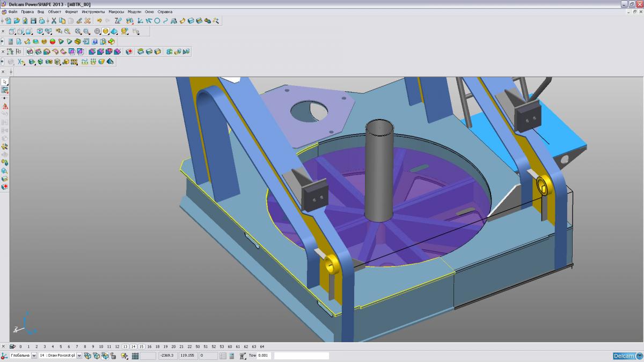The image size is (644, 362).
Task: Toggle level 14 visibility
Action: tap(134, 346)
